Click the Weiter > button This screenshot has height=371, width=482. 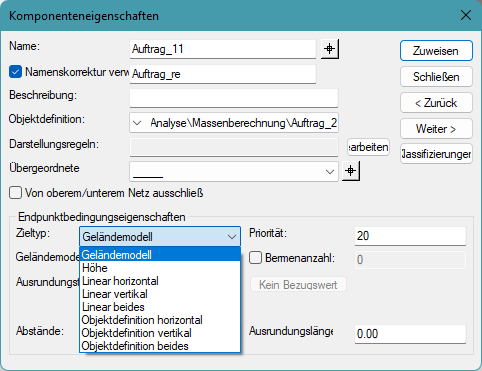pyautogui.click(x=436, y=129)
